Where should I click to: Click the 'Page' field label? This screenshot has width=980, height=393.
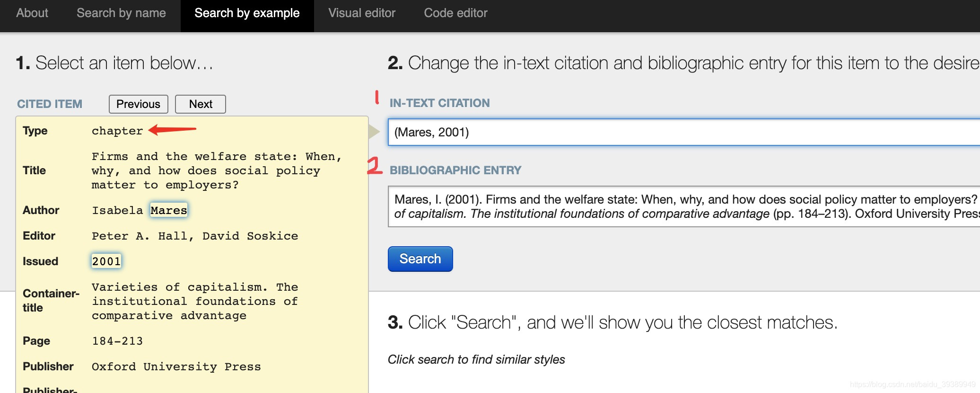pyautogui.click(x=36, y=341)
